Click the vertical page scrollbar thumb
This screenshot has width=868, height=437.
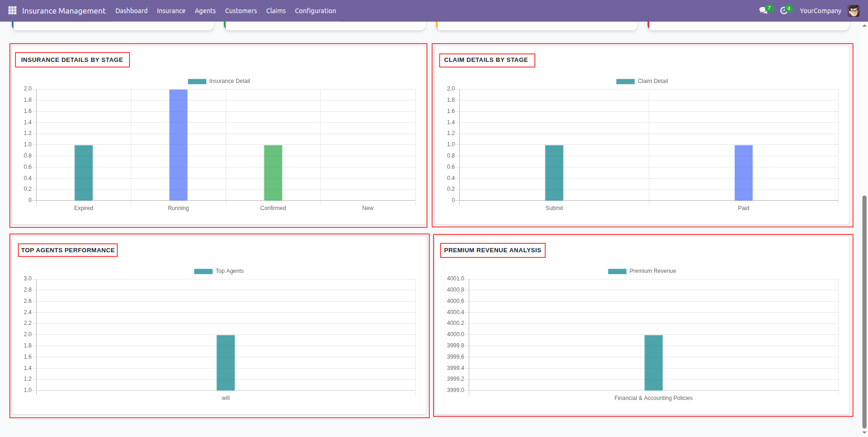pyautogui.click(x=864, y=312)
